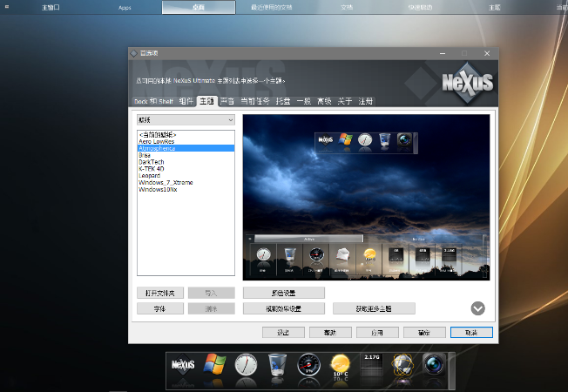Click the RAM meter showing 2.17G
Image resolution: width=568 pixels, height=392 pixels.
pos(372,365)
